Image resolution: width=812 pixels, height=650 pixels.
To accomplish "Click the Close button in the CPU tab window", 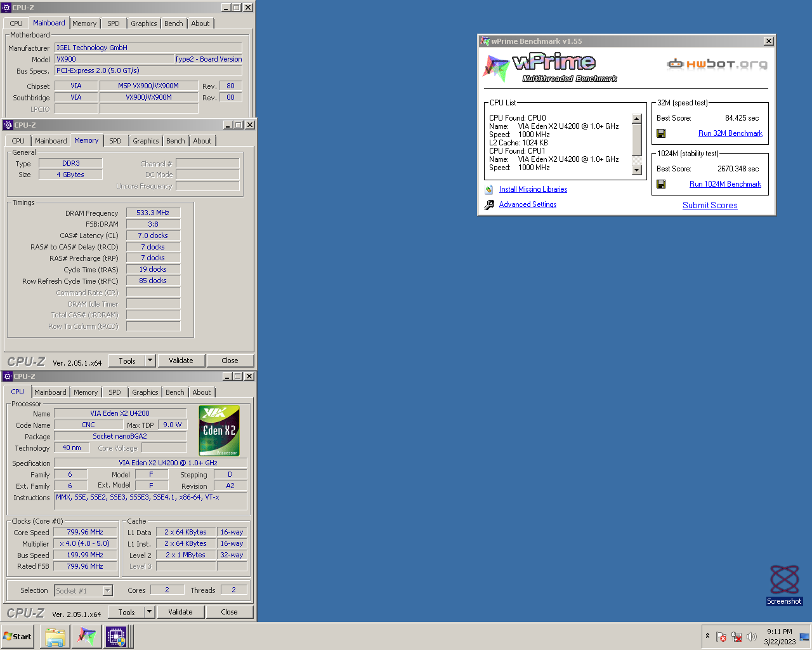I will [x=229, y=612].
